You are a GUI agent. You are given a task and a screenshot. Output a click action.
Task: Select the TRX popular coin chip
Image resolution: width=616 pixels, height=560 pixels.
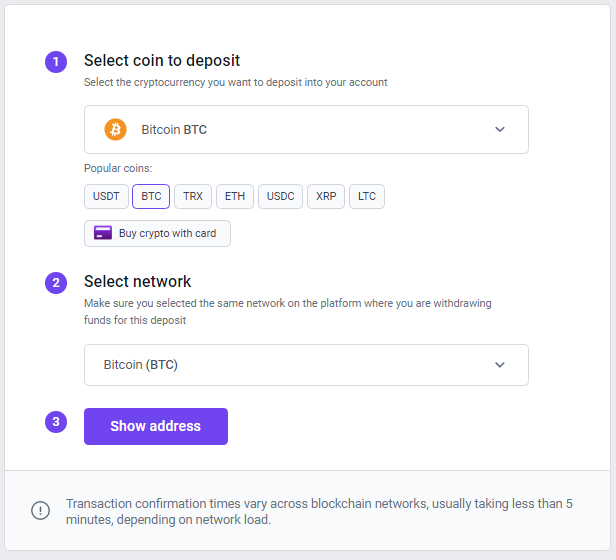pos(193,196)
